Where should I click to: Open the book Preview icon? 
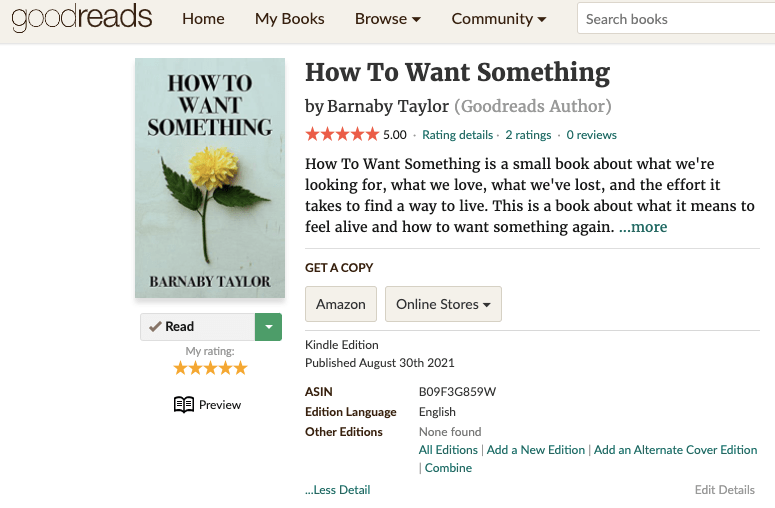(x=184, y=405)
